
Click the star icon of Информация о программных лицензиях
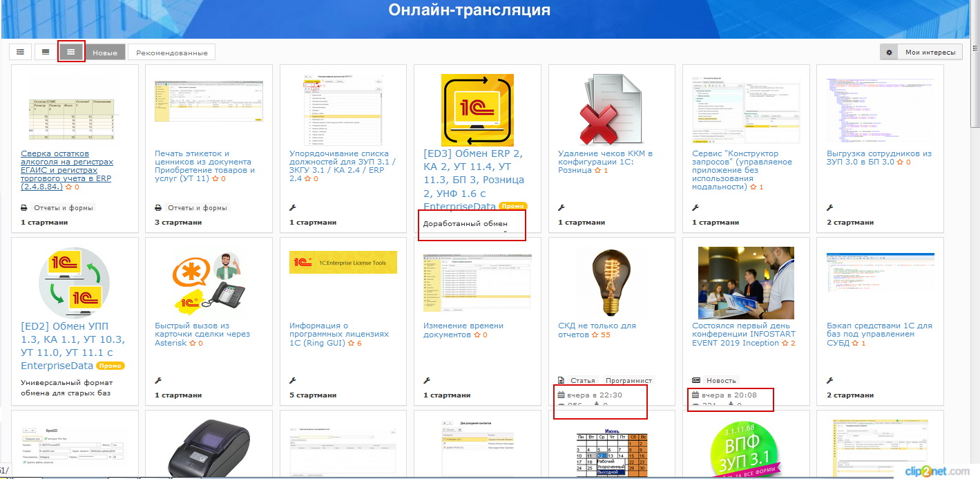point(352,344)
